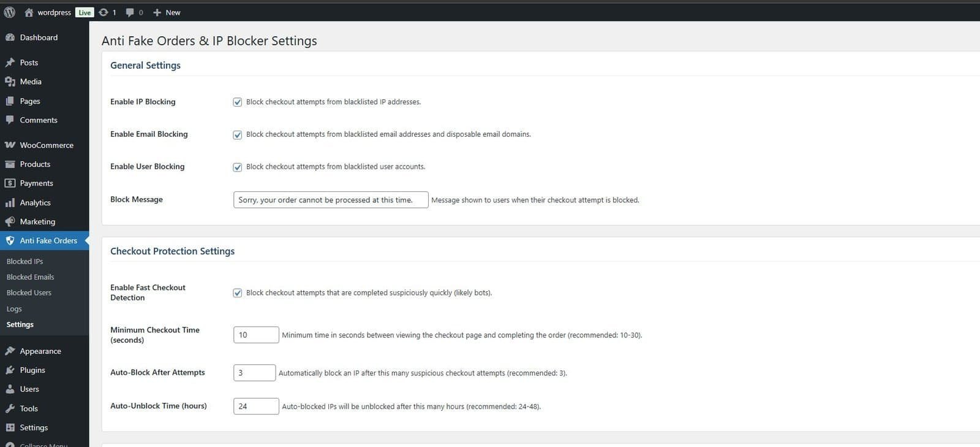
Task: Open the Blocked Emails link
Action: pos(30,277)
